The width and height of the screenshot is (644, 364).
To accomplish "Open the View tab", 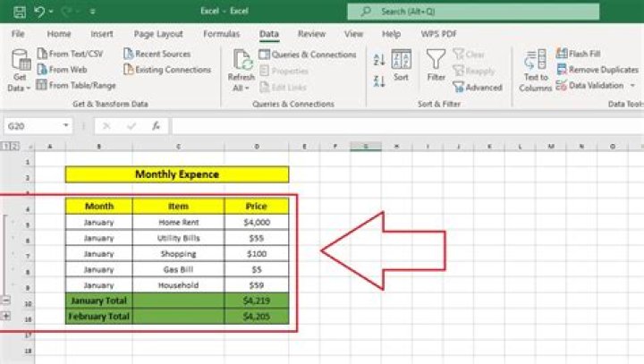I will 353,34.
